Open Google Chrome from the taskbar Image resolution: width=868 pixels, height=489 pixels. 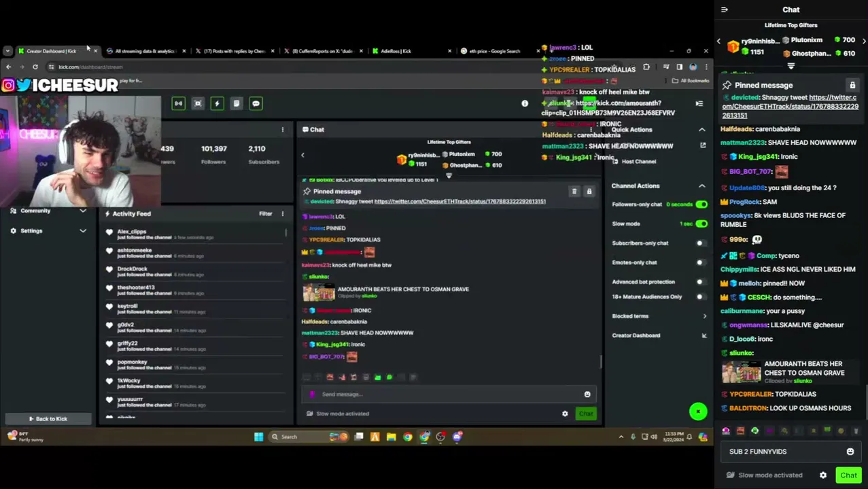[408, 437]
